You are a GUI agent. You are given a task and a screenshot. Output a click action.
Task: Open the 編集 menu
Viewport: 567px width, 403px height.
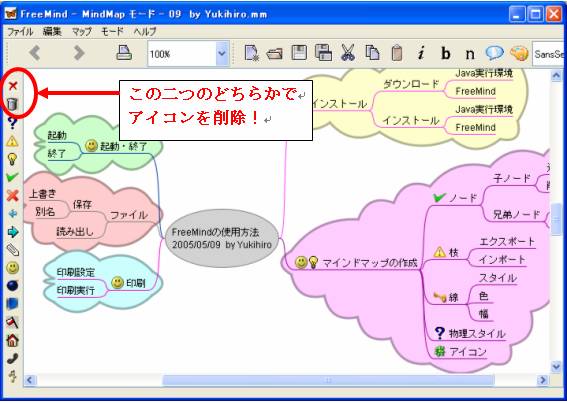click(52, 32)
